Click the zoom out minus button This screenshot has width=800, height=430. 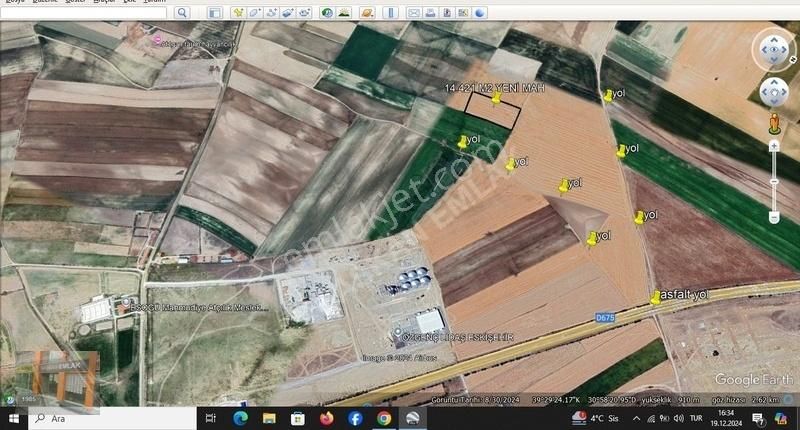(x=774, y=217)
